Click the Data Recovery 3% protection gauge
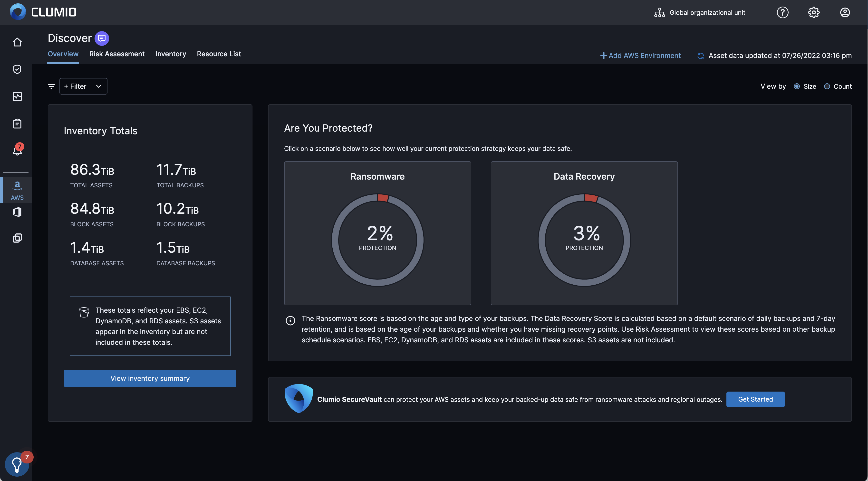The height and width of the screenshot is (481, 868). (584, 240)
